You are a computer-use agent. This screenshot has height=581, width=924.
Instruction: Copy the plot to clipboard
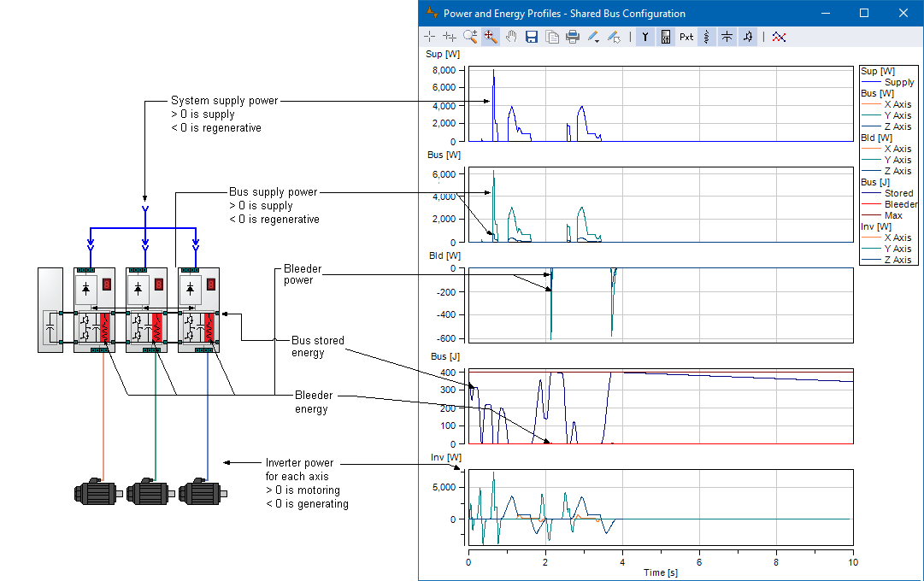(552, 37)
